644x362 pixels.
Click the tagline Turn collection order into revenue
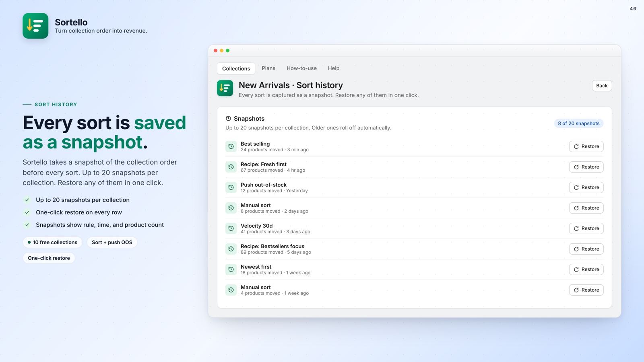click(101, 31)
